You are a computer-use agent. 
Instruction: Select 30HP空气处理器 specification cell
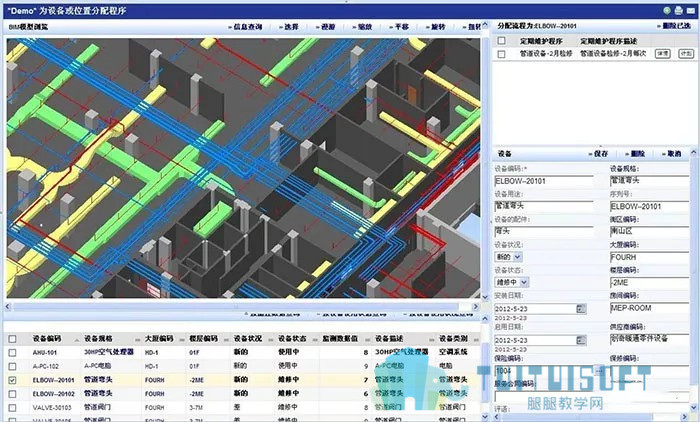pyautogui.click(x=109, y=352)
